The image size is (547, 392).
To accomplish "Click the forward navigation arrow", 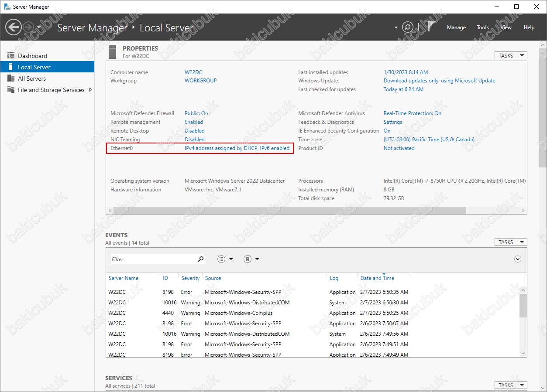I will point(28,27).
